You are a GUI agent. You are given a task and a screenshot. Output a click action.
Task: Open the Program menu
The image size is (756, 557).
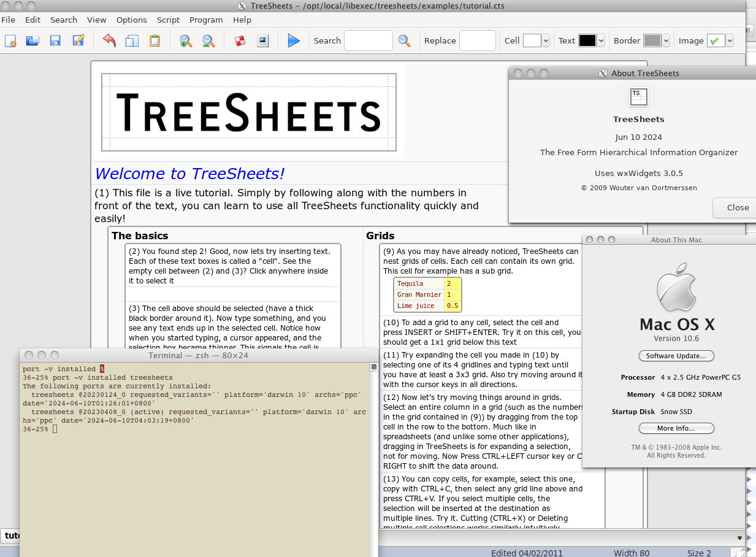(x=206, y=20)
